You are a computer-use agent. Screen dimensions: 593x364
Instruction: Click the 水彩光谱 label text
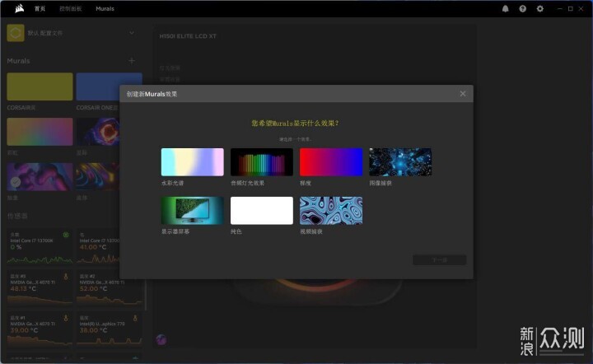[172, 183]
